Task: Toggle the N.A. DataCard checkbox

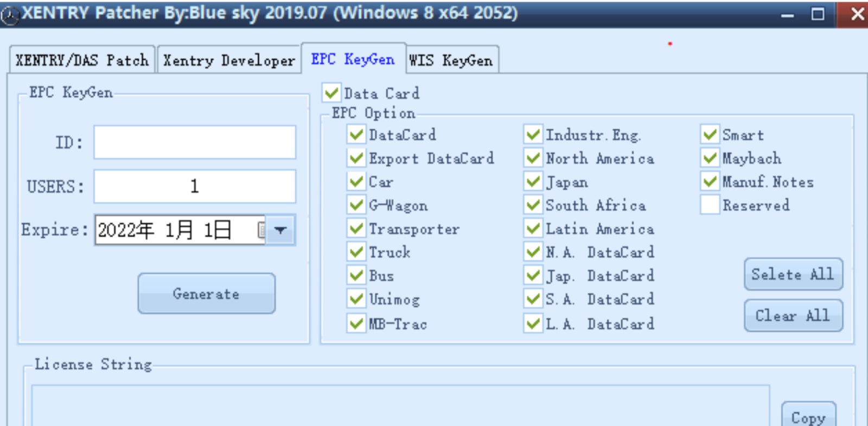Action: [533, 252]
